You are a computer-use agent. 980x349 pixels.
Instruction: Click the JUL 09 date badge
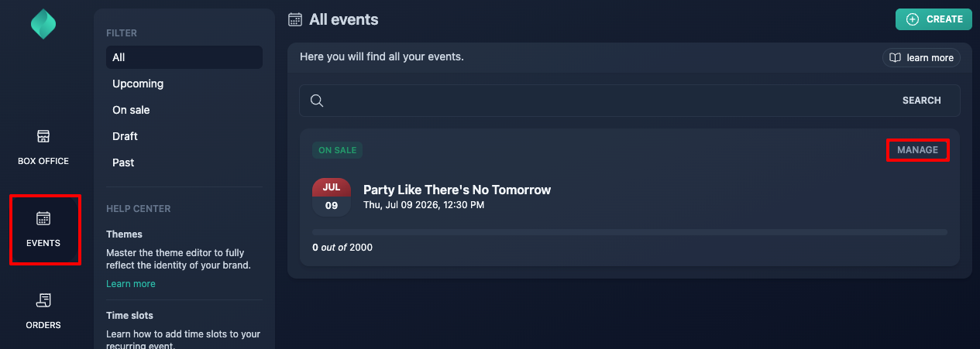(332, 197)
